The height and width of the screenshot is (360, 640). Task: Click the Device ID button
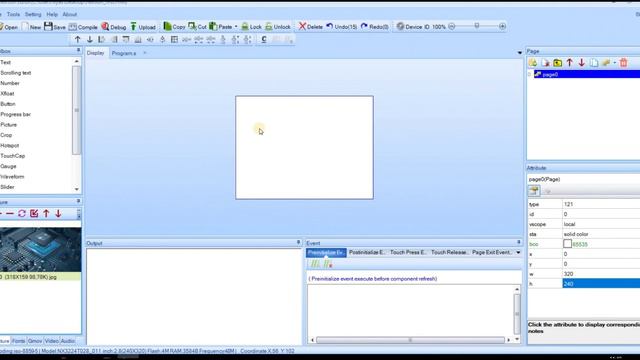[413, 27]
